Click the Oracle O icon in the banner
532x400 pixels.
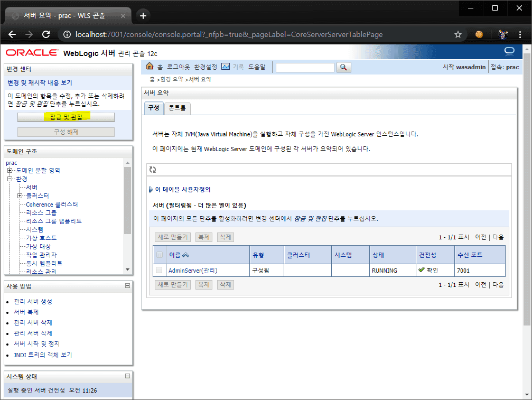coord(510,51)
